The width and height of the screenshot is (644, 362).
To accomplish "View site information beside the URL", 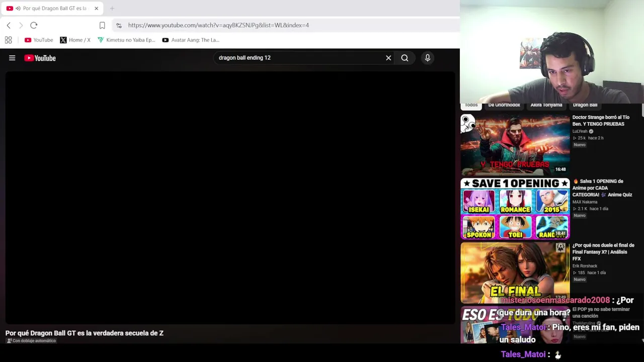I will pyautogui.click(x=119, y=25).
